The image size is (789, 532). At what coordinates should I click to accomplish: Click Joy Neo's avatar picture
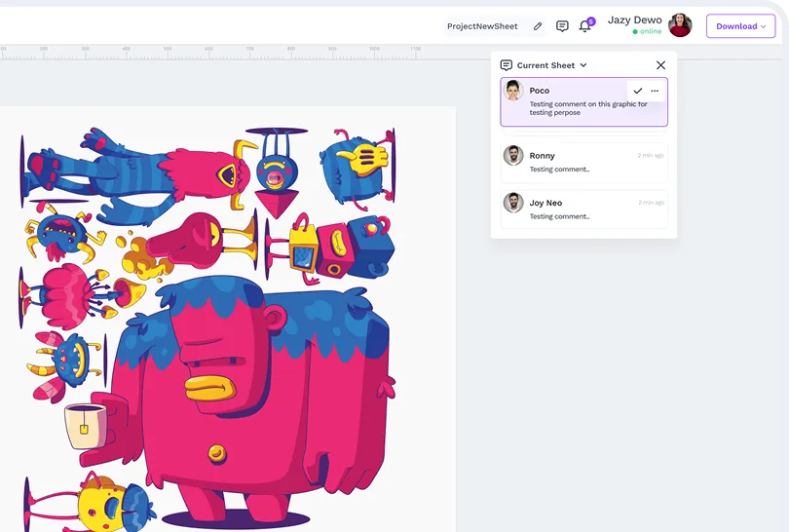pos(513,203)
